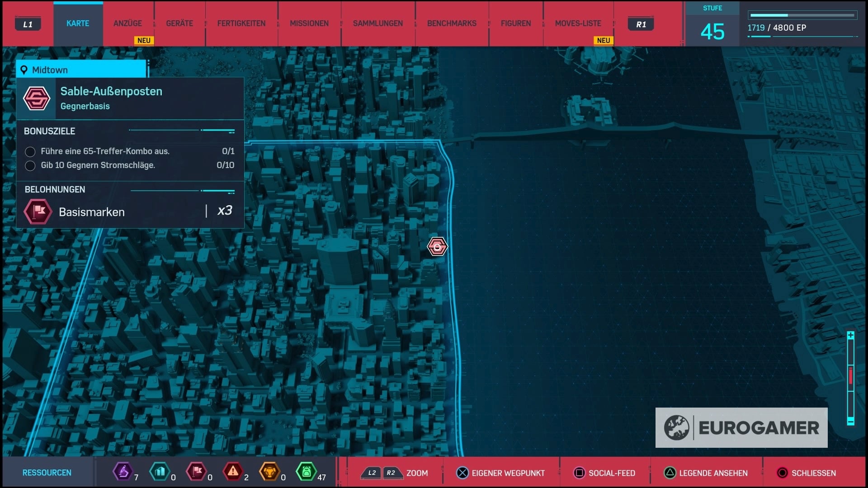This screenshot has height=488, width=868.
Task: Select the Sable outpost marker on map
Action: tap(437, 247)
